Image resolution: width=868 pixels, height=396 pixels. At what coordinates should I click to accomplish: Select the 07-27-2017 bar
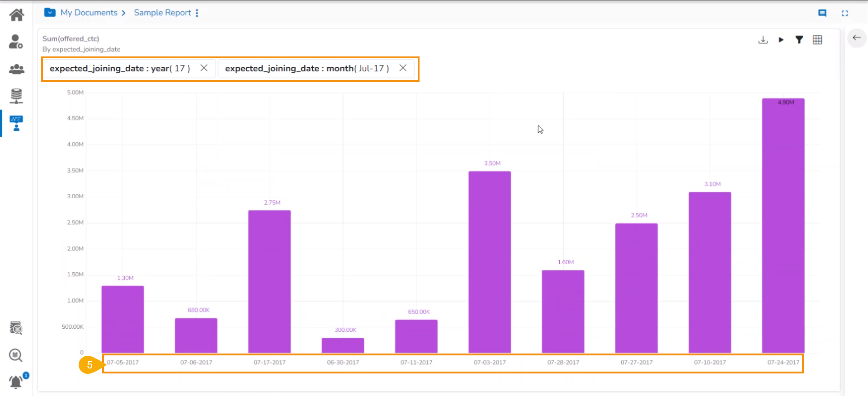(637, 288)
